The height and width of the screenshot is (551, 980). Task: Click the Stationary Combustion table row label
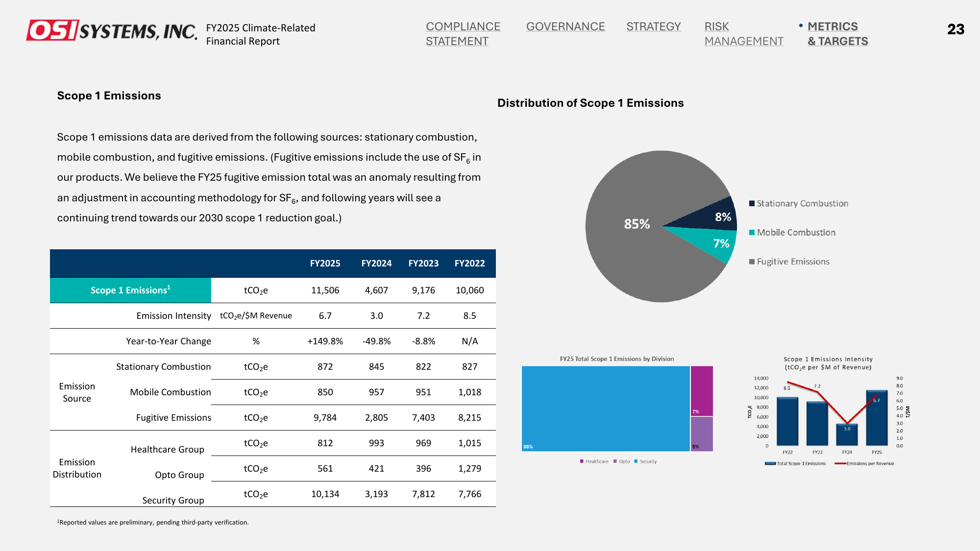163,367
